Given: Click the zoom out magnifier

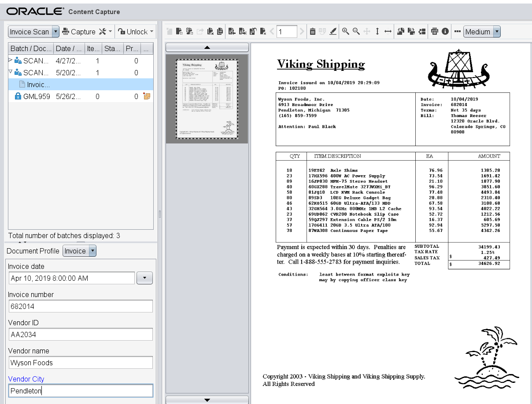Looking at the screenshot, I should tap(356, 31).
